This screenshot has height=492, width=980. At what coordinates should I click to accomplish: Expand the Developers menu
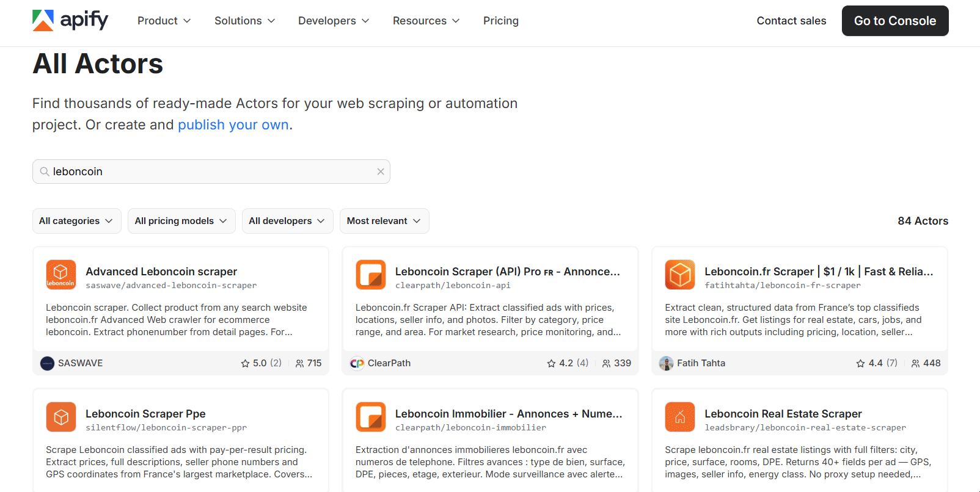[334, 21]
